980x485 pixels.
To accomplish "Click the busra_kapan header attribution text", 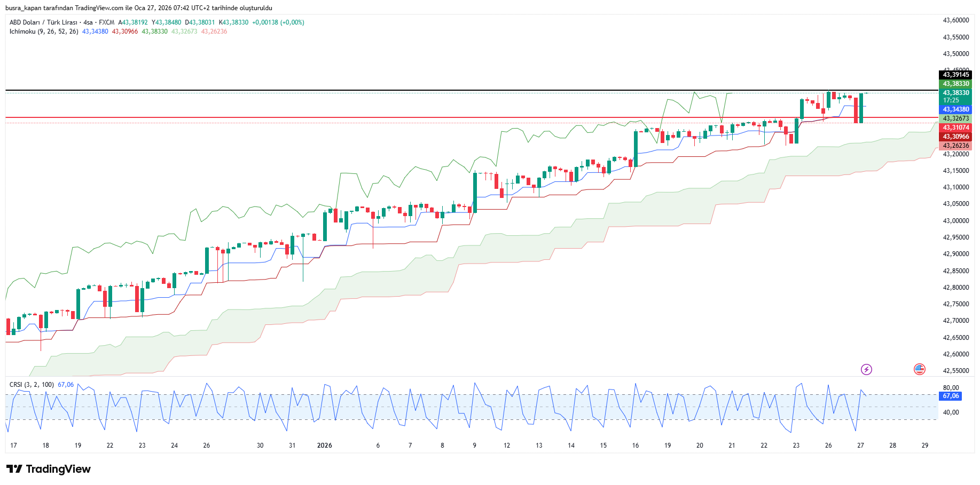I will click(x=138, y=8).
